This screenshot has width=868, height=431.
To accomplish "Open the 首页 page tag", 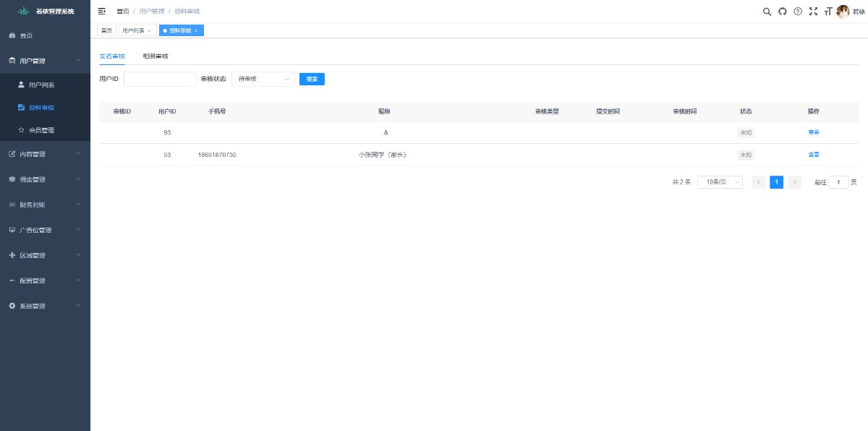I will coord(106,30).
